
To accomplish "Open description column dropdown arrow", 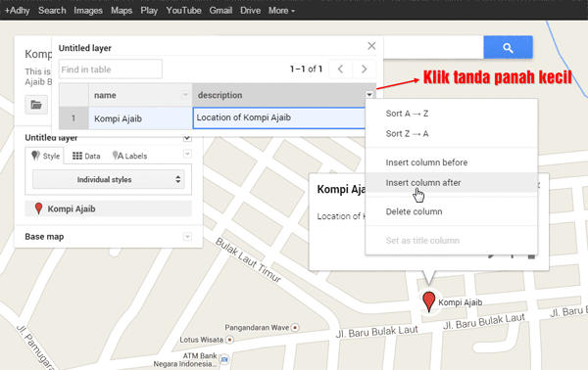I will (369, 95).
